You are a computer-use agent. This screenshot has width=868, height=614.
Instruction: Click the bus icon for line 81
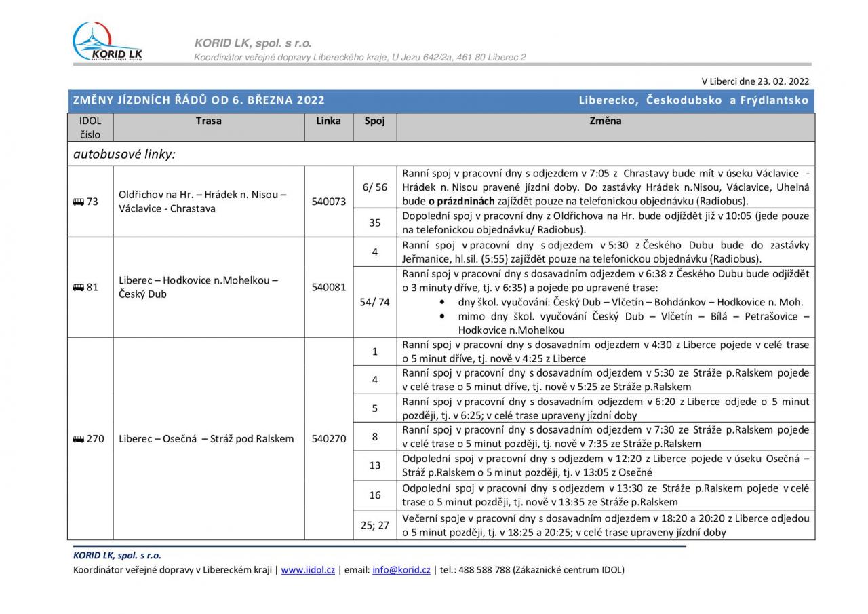tap(79, 287)
